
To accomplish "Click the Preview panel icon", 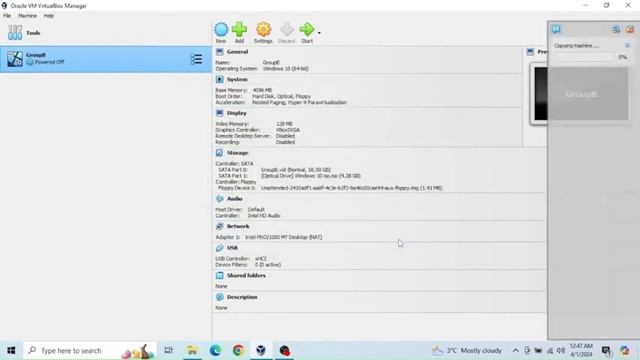I will tap(530, 52).
